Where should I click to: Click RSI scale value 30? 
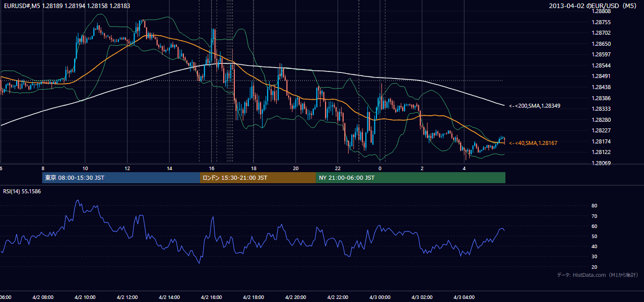click(x=595, y=257)
